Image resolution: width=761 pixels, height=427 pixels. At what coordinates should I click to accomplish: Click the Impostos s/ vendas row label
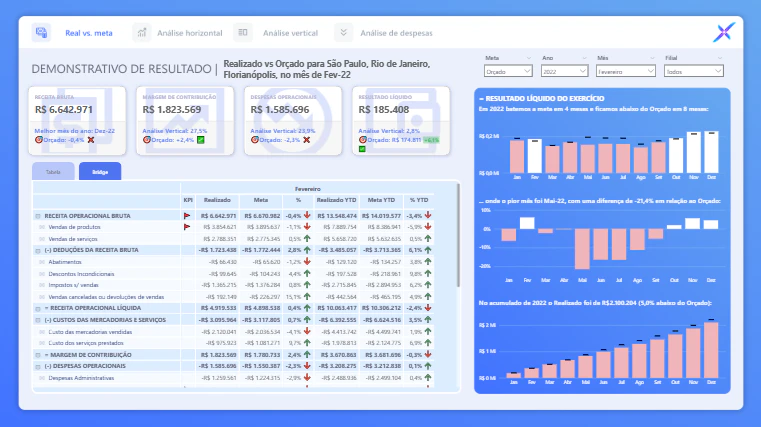tap(73, 285)
